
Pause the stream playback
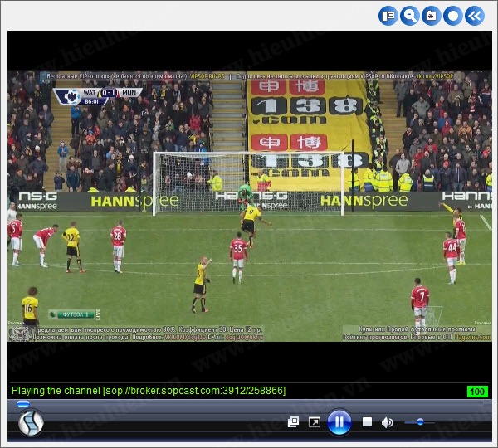click(x=339, y=422)
